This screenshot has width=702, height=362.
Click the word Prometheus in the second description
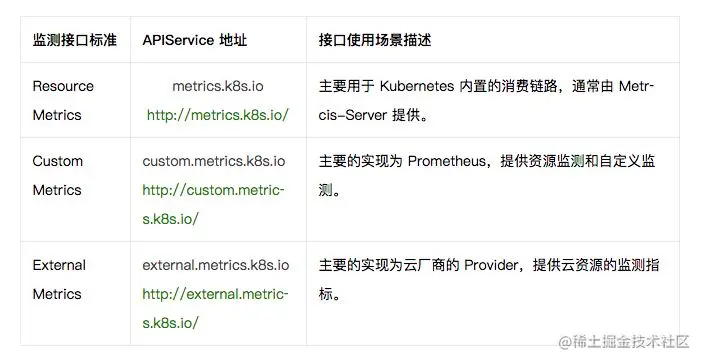click(446, 161)
